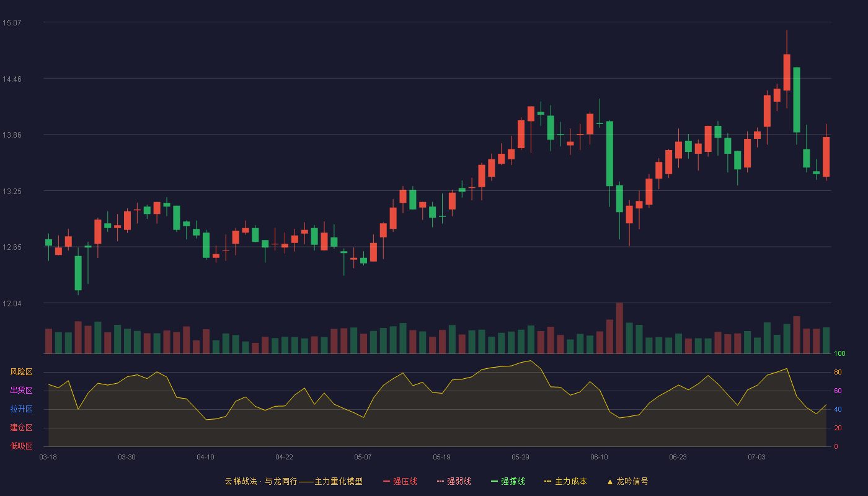Click the 14.46 price axis label
The image size is (868, 496).
(x=12, y=79)
